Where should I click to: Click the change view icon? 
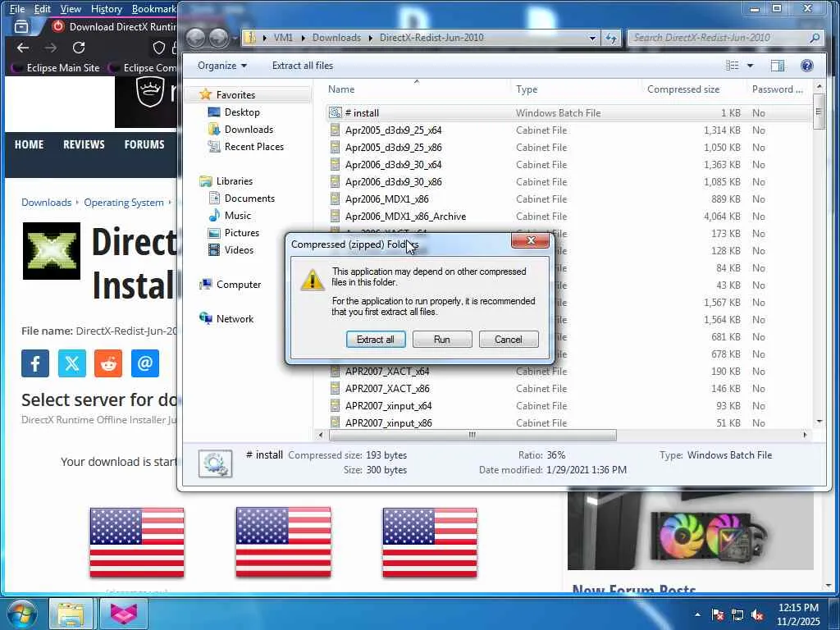732,66
